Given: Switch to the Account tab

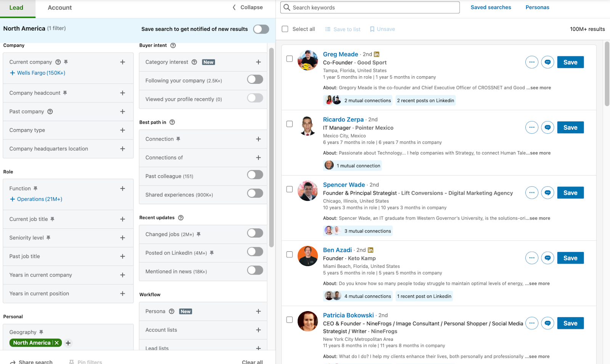Looking at the screenshot, I should click(60, 8).
